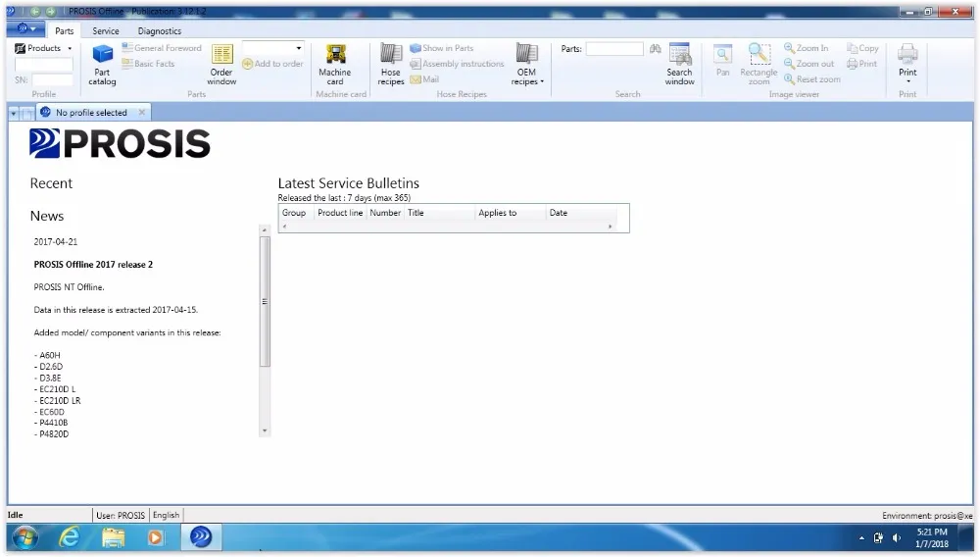This screenshot has height=557, width=980.
Task: Click the 'A60H' news entry
Action: pyautogui.click(x=47, y=355)
